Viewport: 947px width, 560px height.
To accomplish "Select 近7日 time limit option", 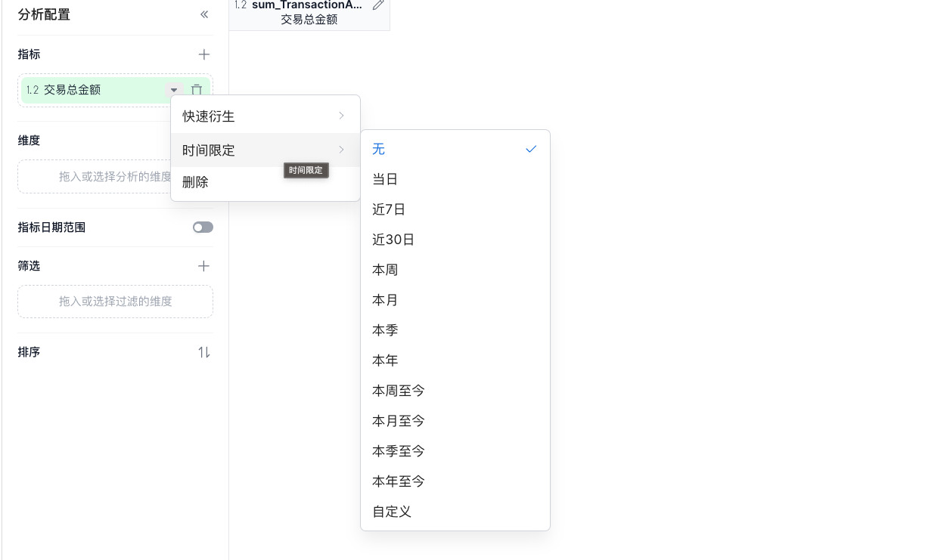I will coord(389,209).
